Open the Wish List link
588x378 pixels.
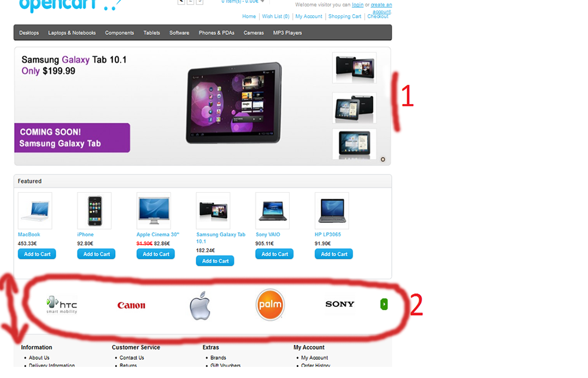(276, 16)
